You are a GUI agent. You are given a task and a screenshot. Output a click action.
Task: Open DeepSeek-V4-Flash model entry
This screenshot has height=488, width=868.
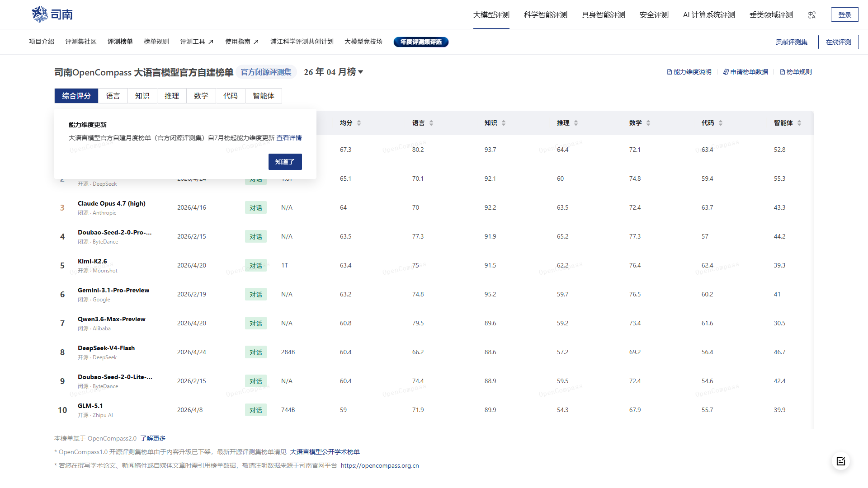click(106, 348)
